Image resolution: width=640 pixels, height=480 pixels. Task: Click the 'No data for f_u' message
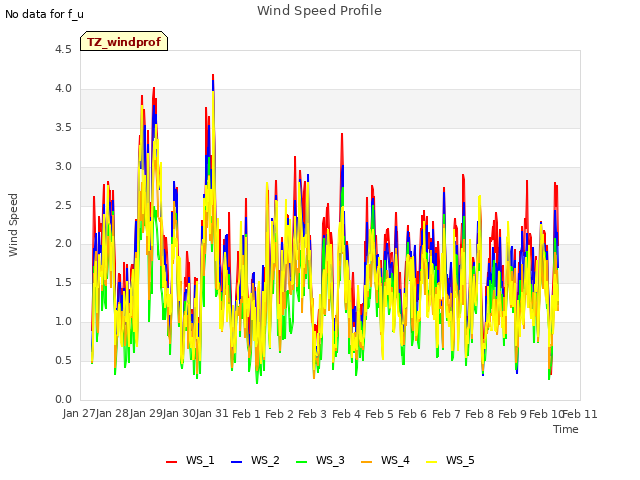coord(44,14)
